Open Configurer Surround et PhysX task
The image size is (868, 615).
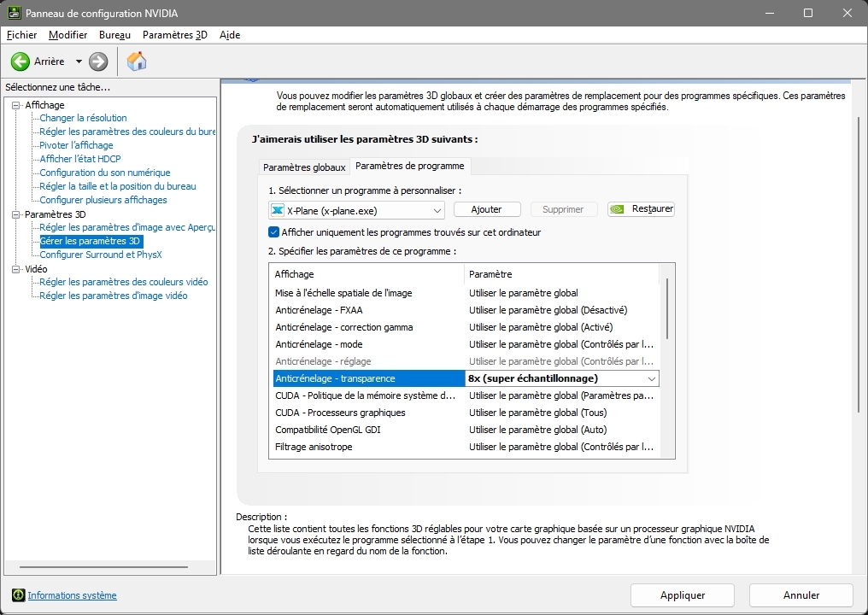[x=101, y=255]
